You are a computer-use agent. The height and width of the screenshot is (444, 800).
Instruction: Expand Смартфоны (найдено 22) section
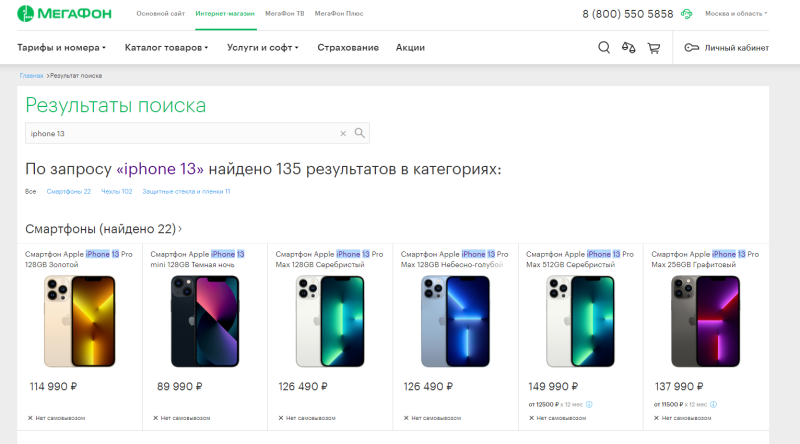(x=103, y=229)
